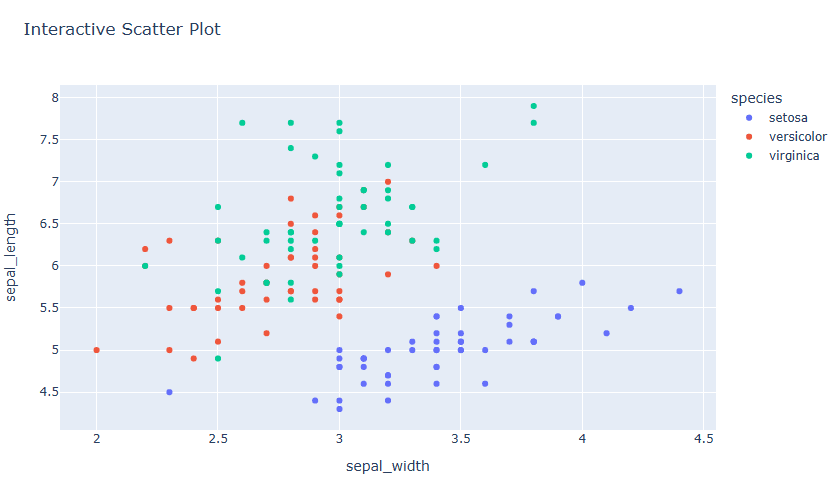836x492 pixels.
Task: Click the sepal_width x-axis title
Action: coord(388,467)
